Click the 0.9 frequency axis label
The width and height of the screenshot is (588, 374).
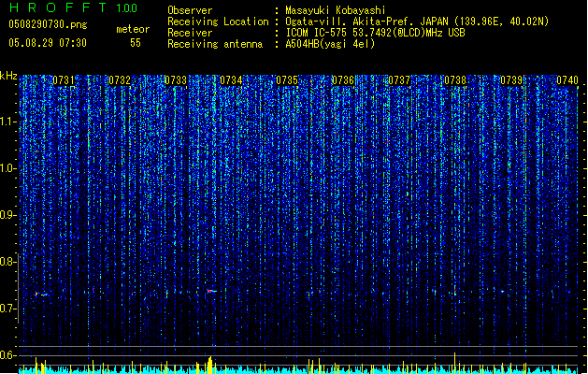(7, 215)
